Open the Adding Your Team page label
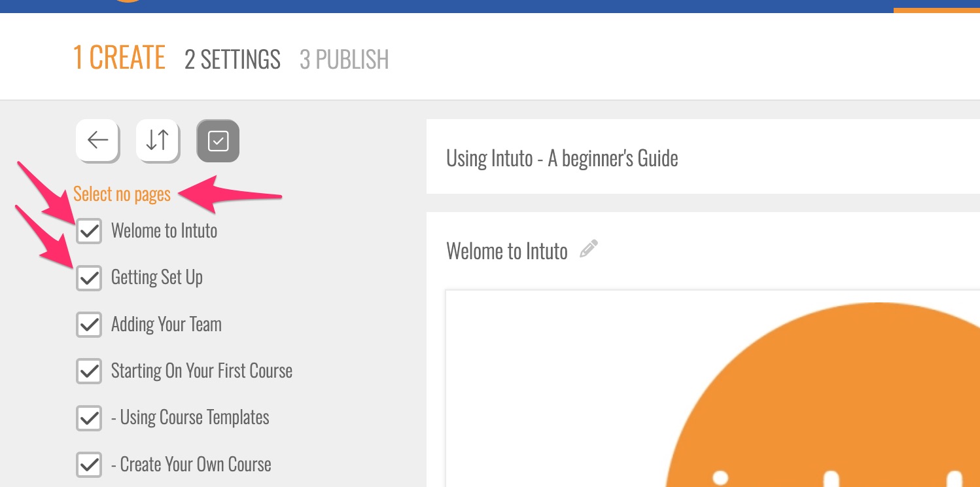This screenshot has height=487, width=980. 166,325
